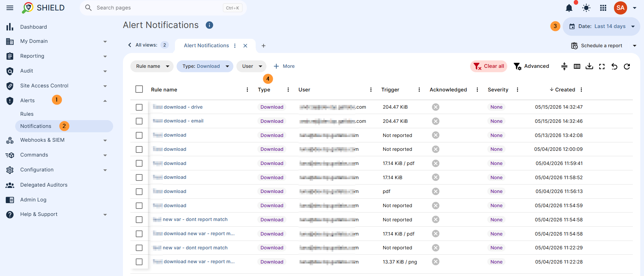Collapse the Alerts section chevron

pyautogui.click(x=105, y=101)
